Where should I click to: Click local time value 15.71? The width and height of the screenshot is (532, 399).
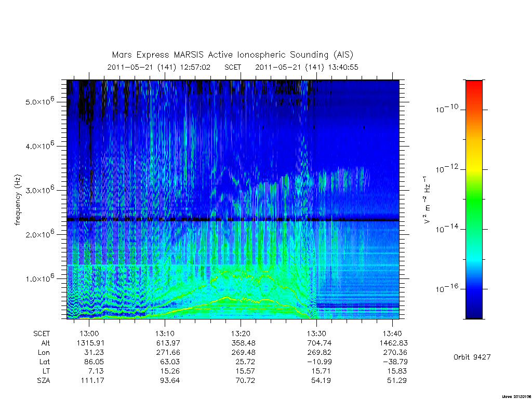[x=321, y=371]
